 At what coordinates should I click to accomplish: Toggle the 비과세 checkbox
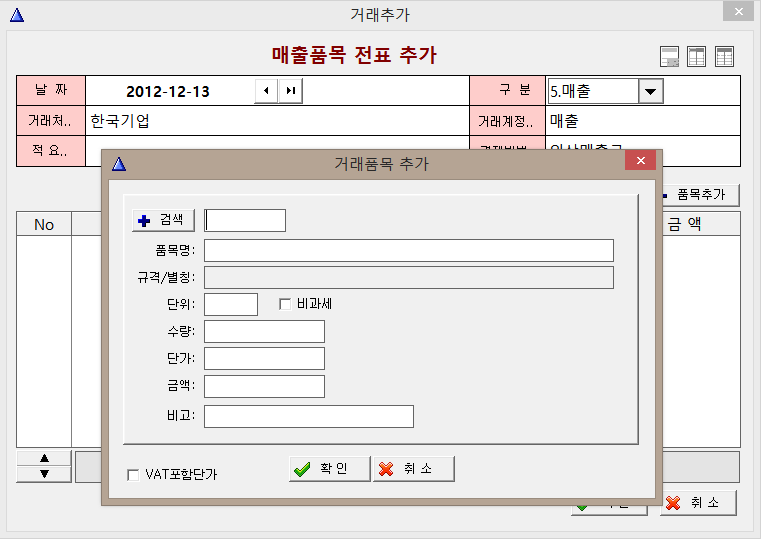tap(285, 304)
